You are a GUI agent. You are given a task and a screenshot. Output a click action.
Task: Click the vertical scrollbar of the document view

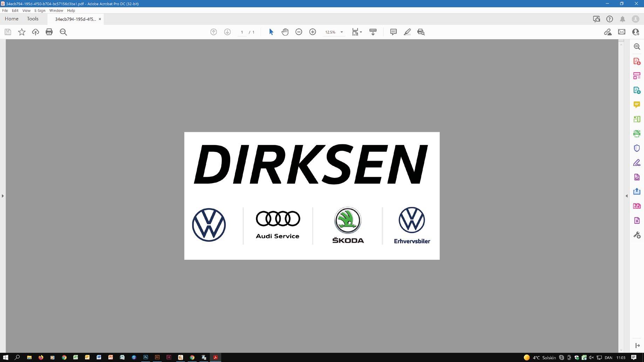pos(621,196)
